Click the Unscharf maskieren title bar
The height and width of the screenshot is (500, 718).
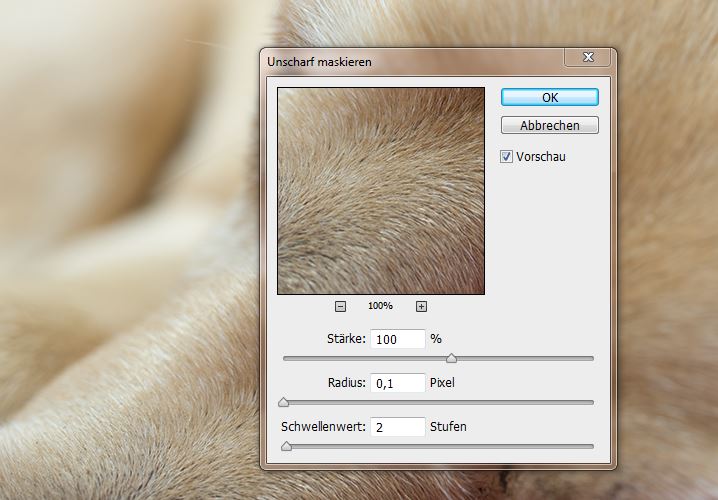412,62
